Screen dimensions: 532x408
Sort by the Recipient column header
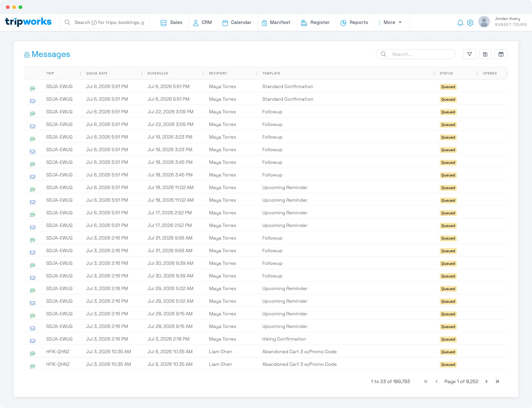pyautogui.click(x=218, y=73)
